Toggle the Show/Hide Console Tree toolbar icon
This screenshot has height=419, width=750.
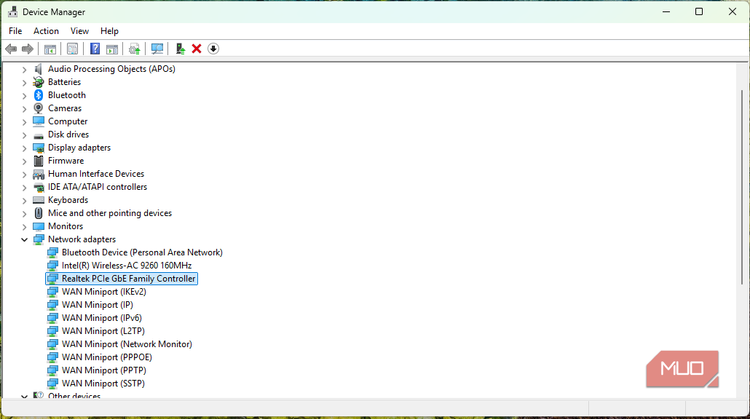50,49
